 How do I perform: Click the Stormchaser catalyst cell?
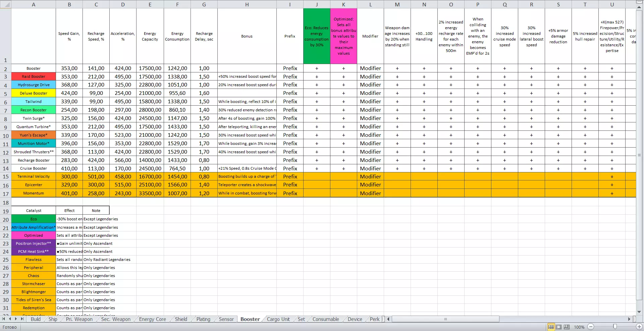[x=34, y=284]
